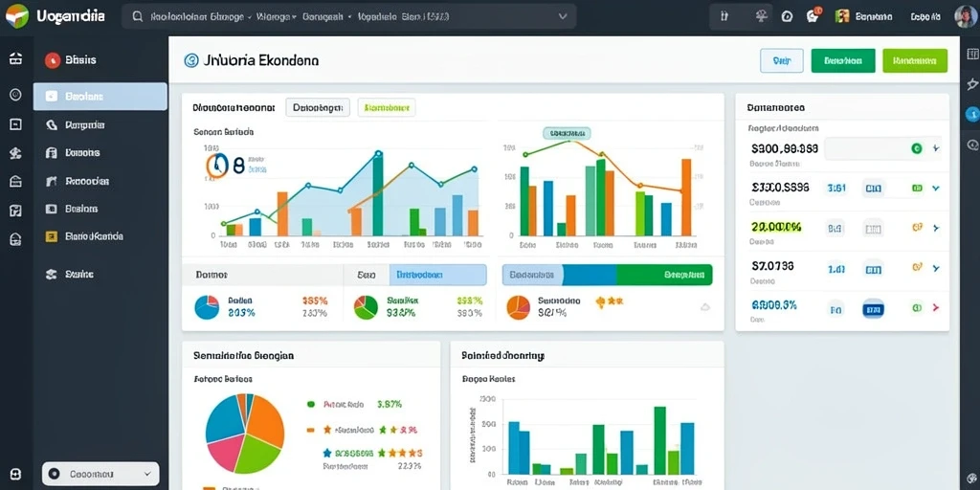Screen dimensions: 980x490
Task: Open the chat icon with red notification badge
Action: pos(813,15)
